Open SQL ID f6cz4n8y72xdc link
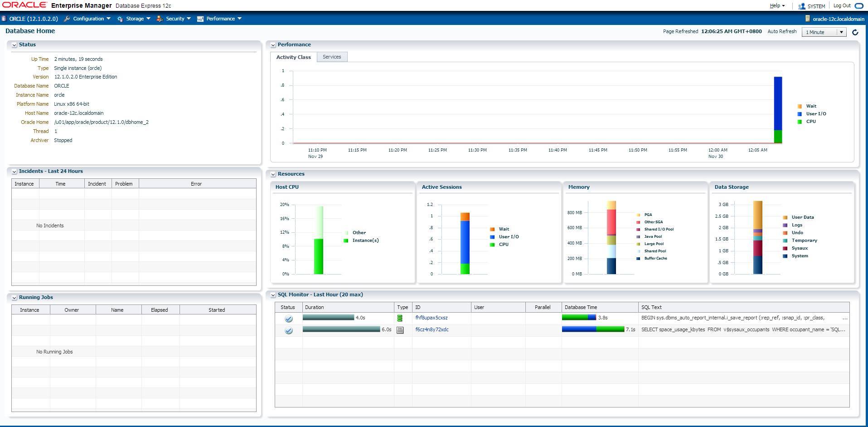 pos(432,329)
